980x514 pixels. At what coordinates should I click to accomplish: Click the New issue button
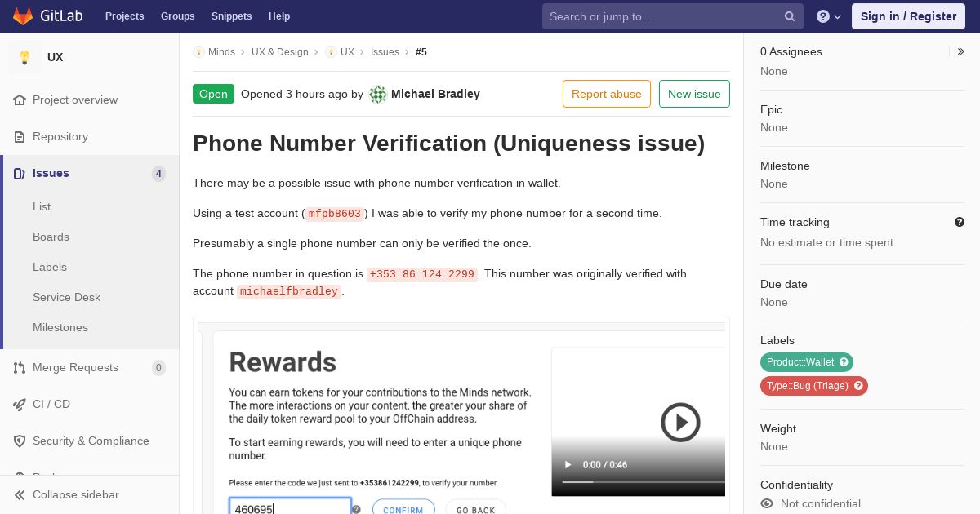[x=694, y=94]
